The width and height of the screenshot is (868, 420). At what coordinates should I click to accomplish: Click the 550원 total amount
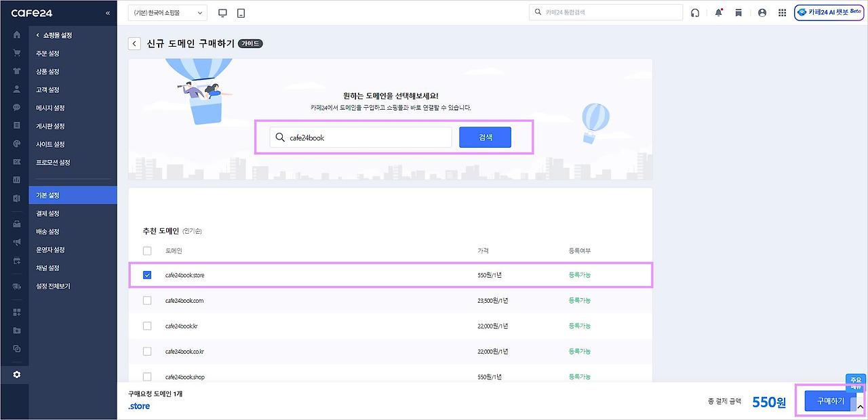pyautogui.click(x=769, y=402)
